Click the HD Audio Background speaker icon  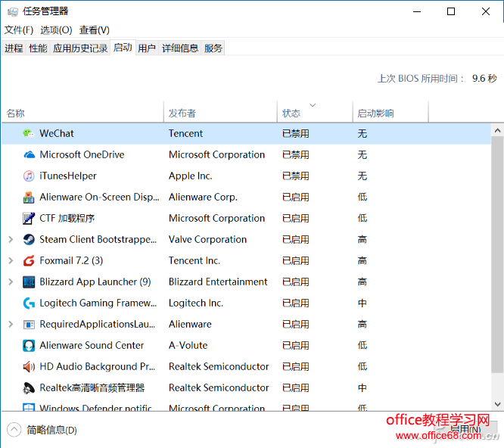pos(29,367)
